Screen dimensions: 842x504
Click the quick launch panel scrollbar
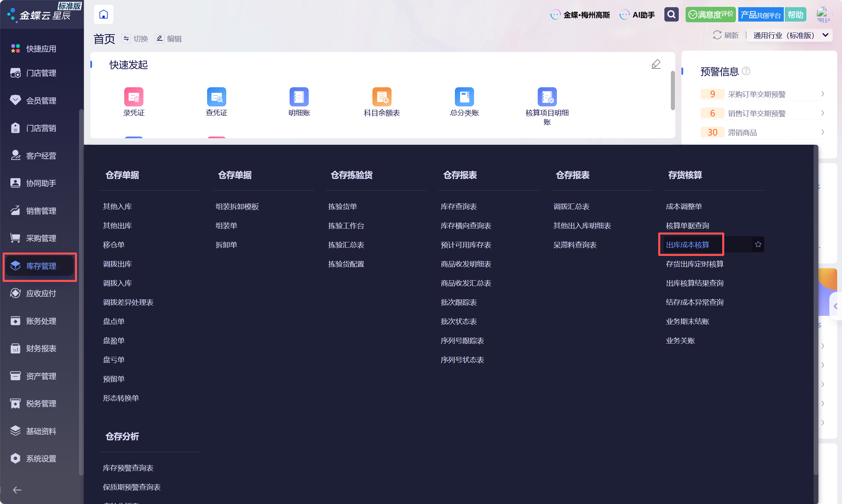click(672, 91)
